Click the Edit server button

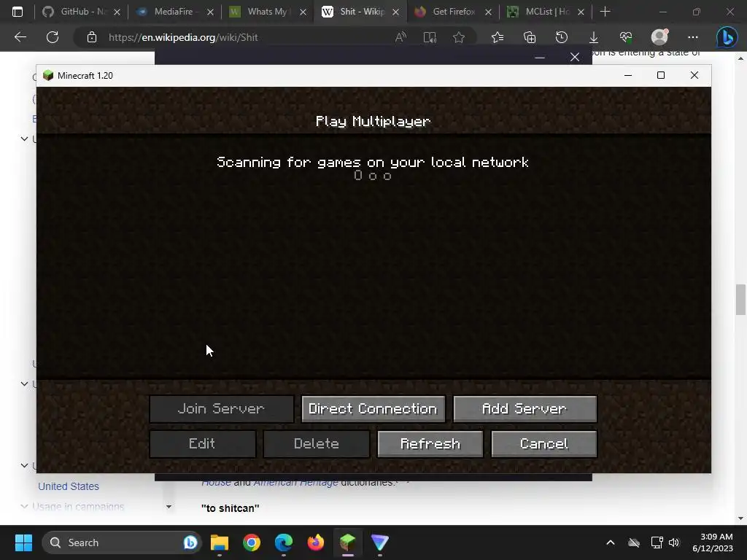pos(203,444)
